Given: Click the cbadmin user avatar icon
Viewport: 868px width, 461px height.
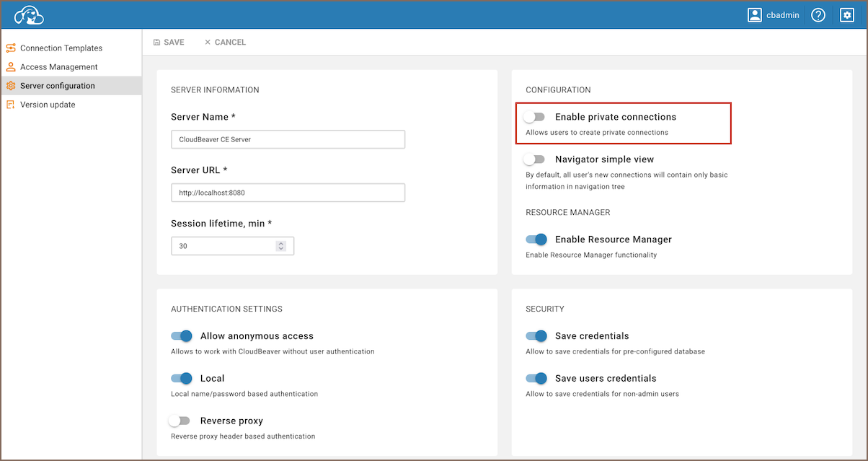Looking at the screenshot, I should [x=755, y=15].
